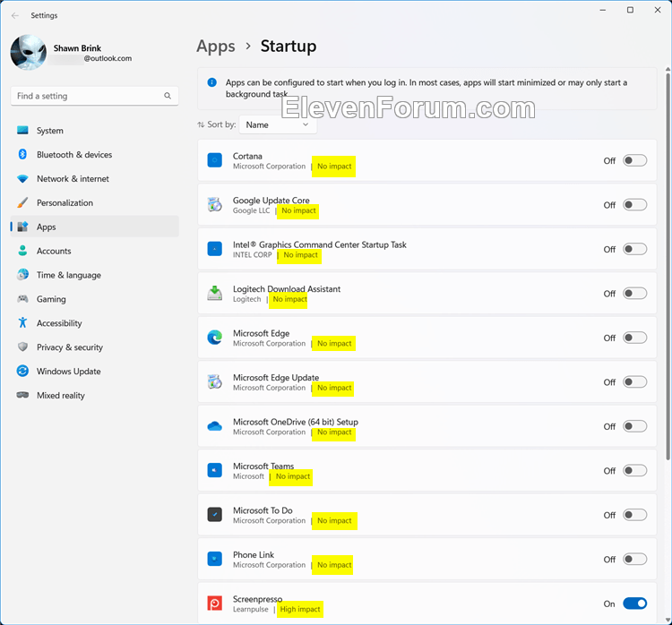Open the Sort by Name dropdown
This screenshot has width=672, height=625.
click(x=278, y=124)
